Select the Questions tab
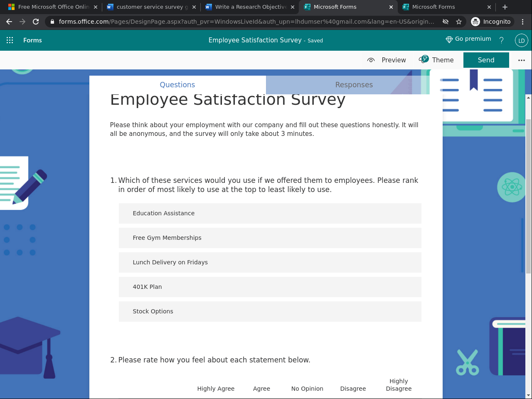 pos(177,85)
